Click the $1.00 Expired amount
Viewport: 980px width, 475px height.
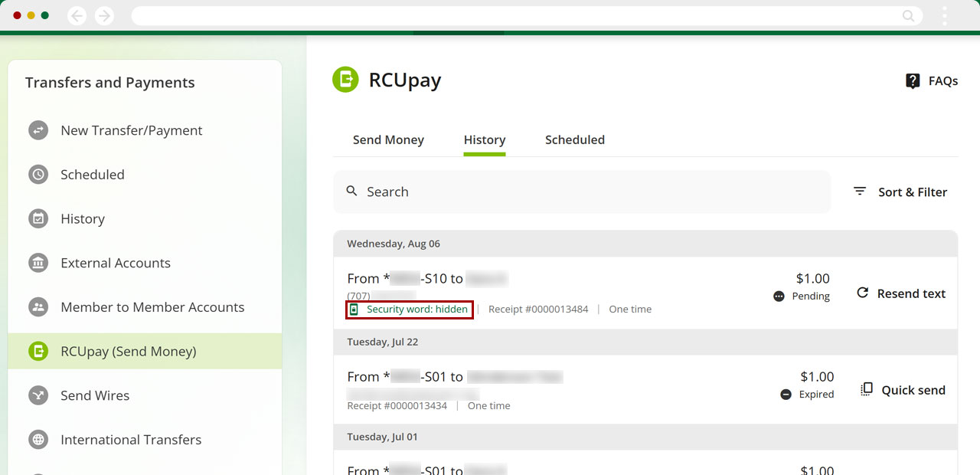click(x=817, y=377)
